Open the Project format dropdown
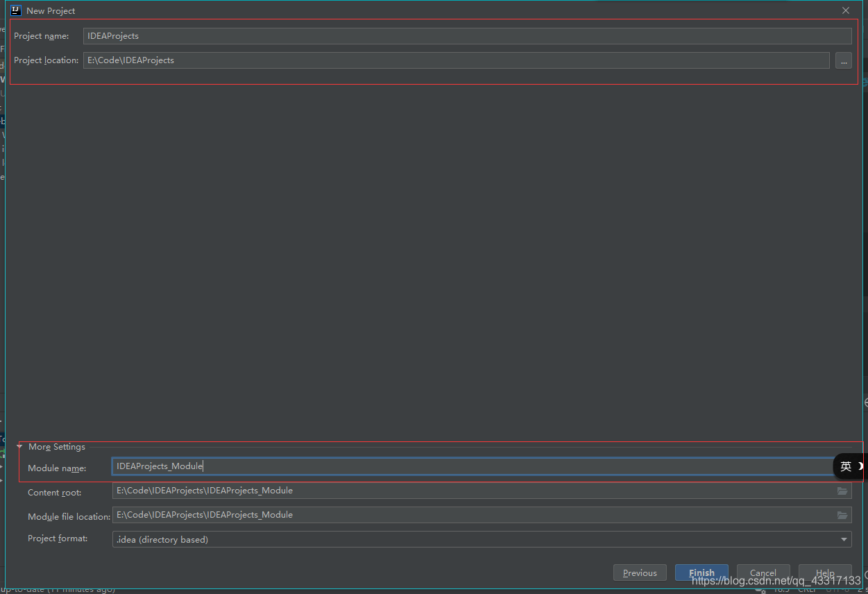This screenshot has height=594, width=868. [x=482, y=539]
